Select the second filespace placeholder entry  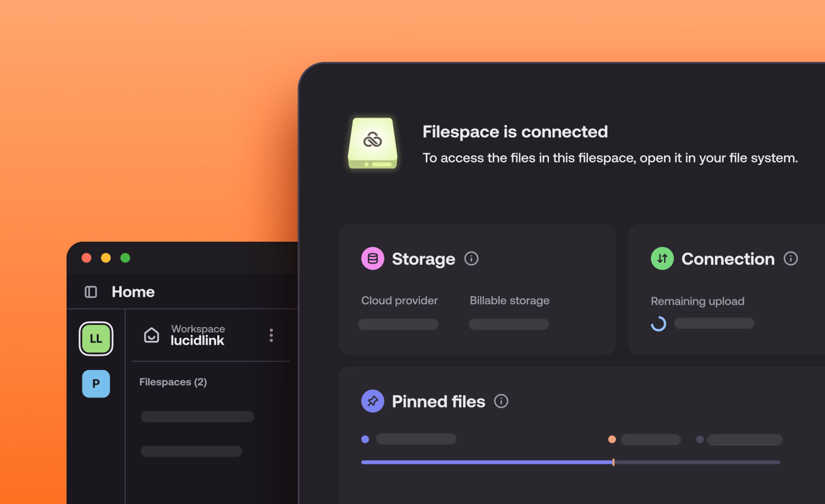click(191, 451)
